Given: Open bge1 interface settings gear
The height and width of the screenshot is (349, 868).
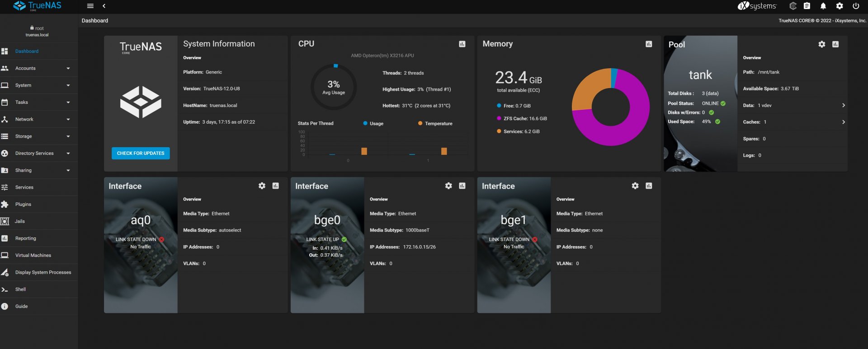Looking at the screenshot, I should pos(635,186).
